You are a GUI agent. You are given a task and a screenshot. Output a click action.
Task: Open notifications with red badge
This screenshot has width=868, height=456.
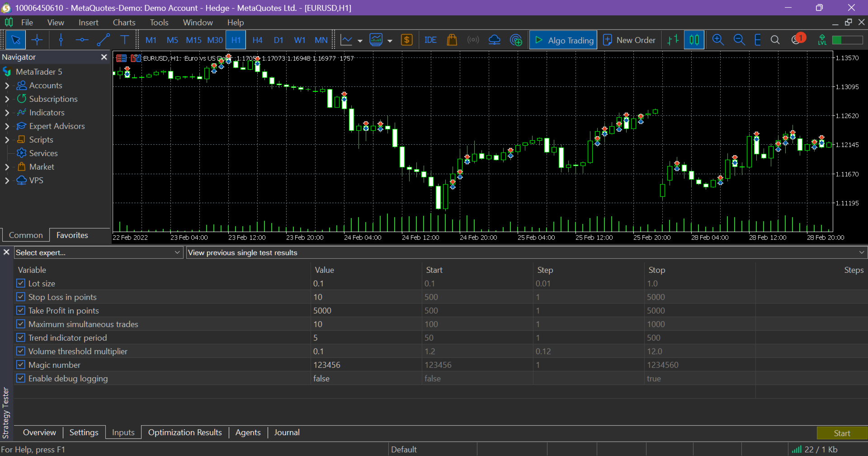click(798, 39)
